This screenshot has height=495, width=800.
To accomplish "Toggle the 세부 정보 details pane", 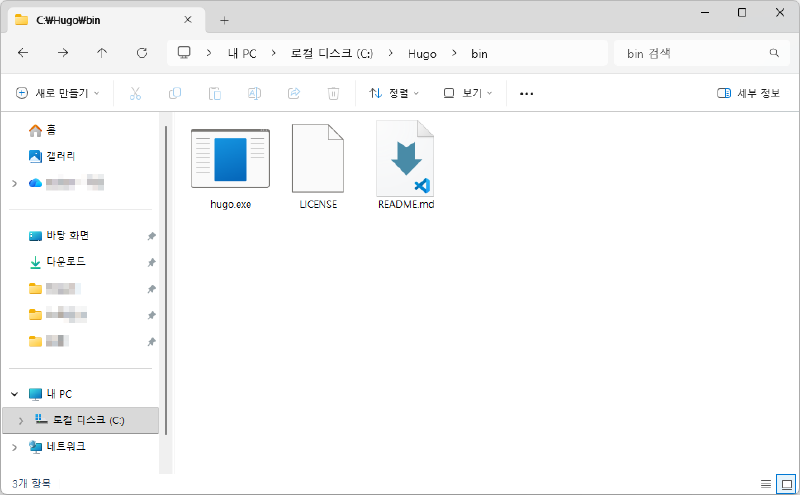I will coord(748,93).
